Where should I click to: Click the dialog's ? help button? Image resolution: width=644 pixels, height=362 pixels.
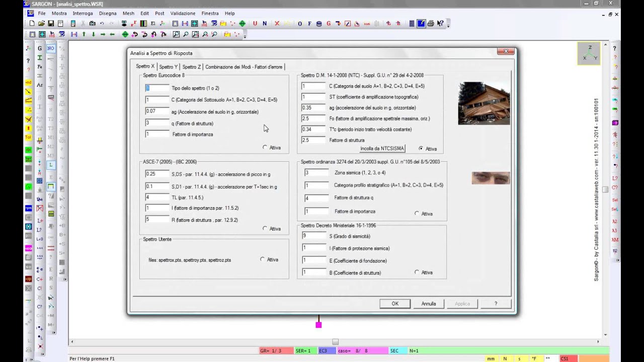point(496,304)
